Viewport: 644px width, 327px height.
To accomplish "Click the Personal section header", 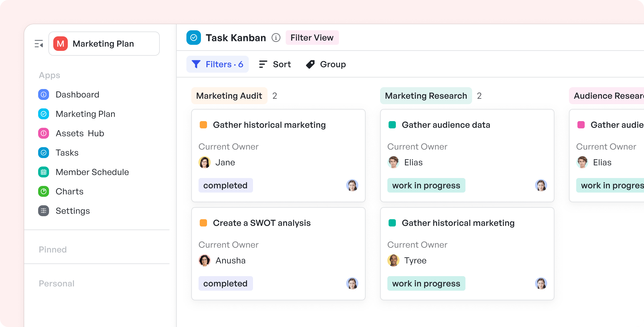I will click(57, 283).
